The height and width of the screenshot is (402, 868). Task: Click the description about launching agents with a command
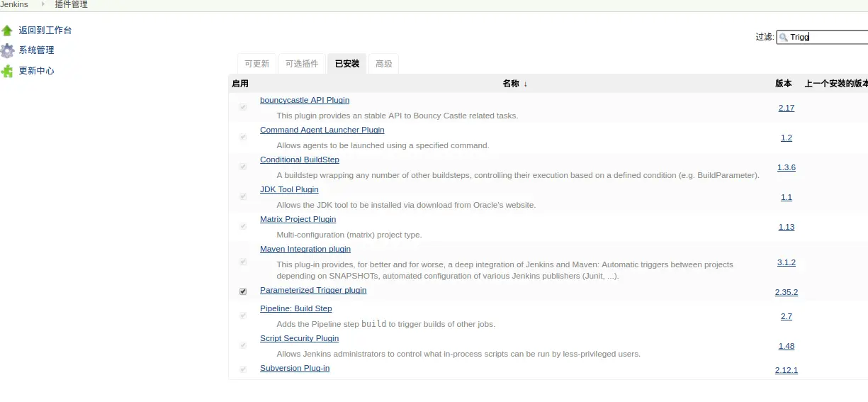(383, 145)
